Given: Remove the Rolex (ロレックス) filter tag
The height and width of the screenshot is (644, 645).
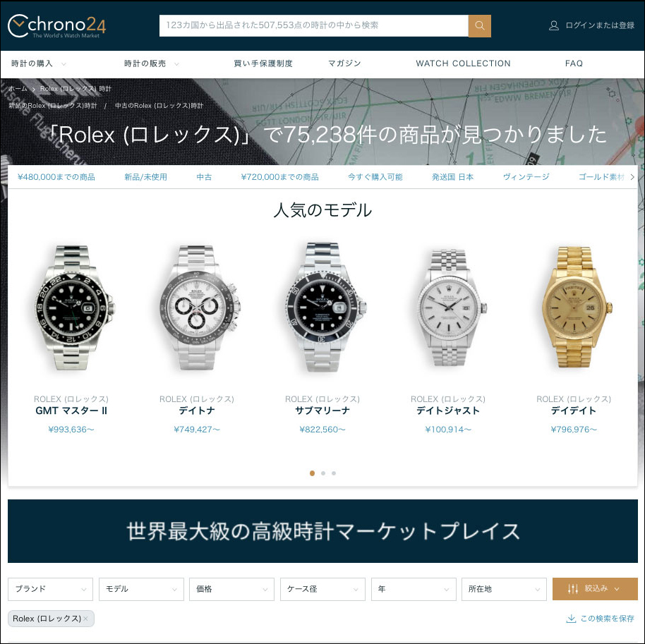Looking at the screenshot, I should click(x=85, y=619).
